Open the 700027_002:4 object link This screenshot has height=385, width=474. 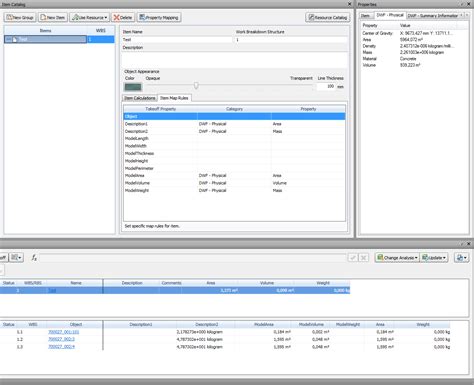(61, 347)
